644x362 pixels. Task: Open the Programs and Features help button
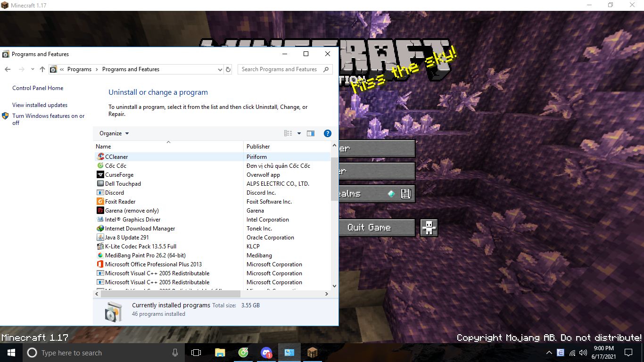[x=328, y=133]
